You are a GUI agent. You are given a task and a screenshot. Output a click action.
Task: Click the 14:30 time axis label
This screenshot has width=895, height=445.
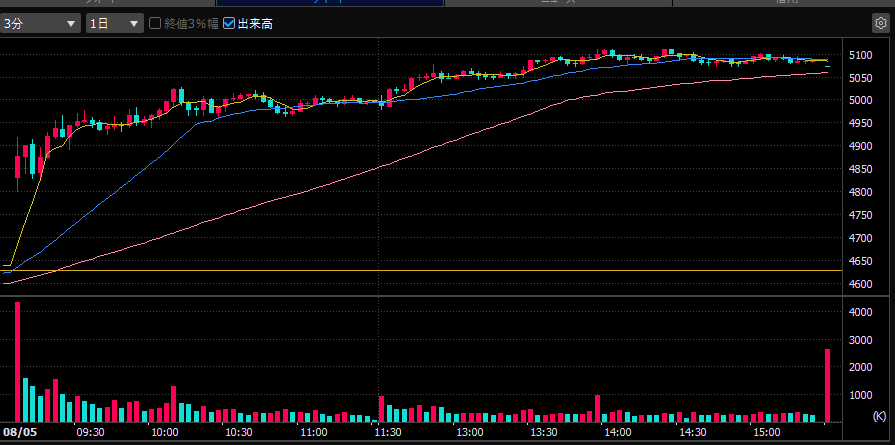[692, 432]
